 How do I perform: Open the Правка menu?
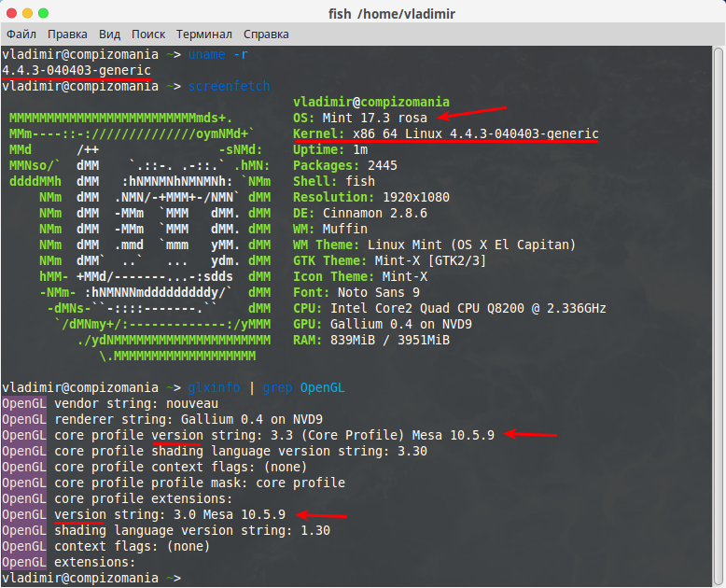click(x=67, y=35)
